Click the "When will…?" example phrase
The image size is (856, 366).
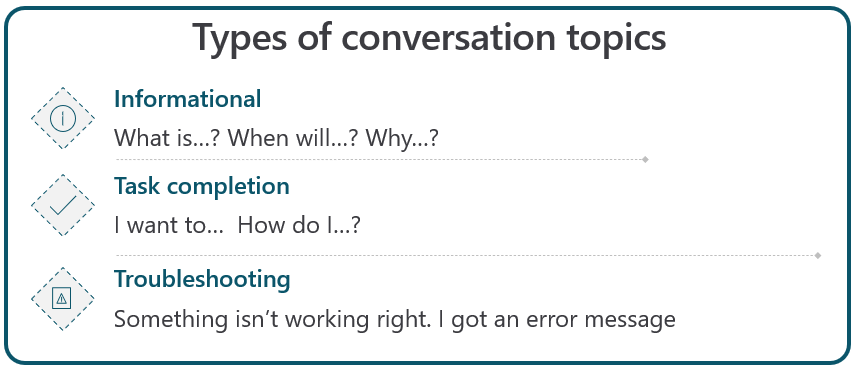293,138
